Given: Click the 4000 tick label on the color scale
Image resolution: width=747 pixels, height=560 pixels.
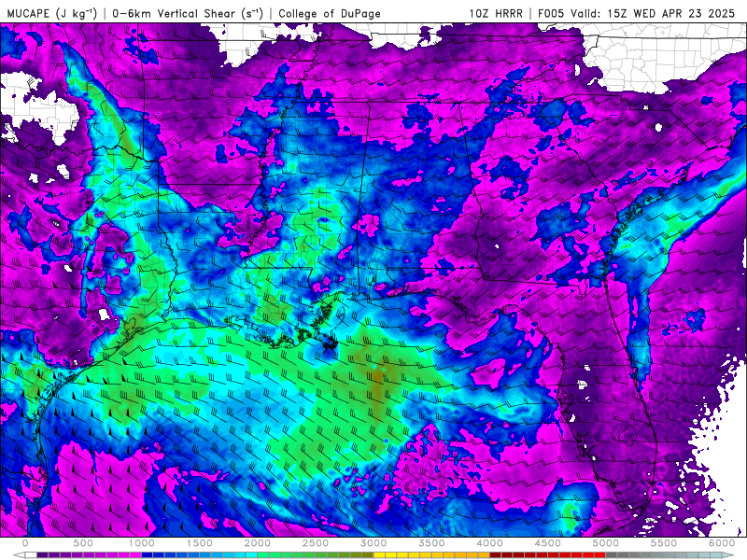Looking at the screenshot, I should pyautogui.click(x=489, y=543).
